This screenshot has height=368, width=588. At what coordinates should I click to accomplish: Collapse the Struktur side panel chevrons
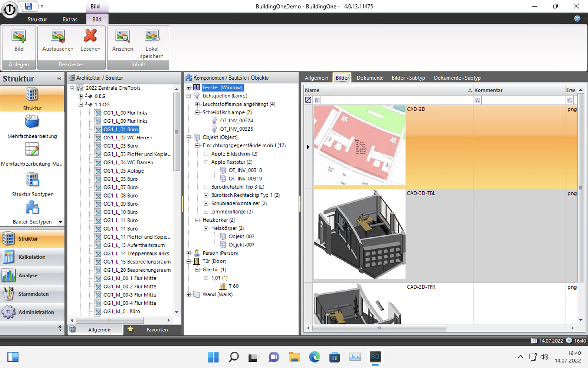point(59,78)
